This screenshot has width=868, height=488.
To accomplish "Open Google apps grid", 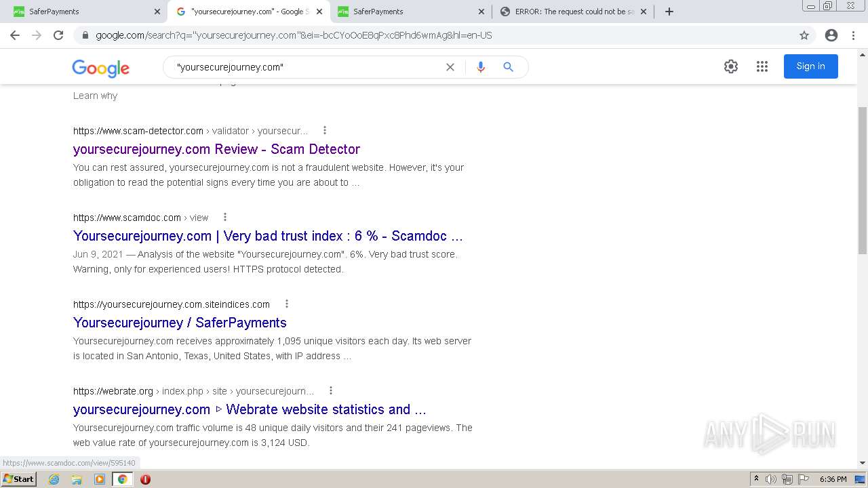I will 762,66.
